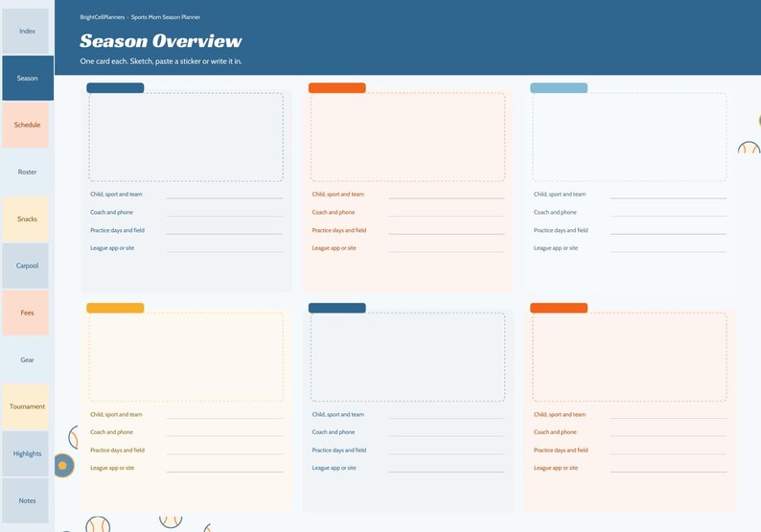Click the sketch box in the upper orange card
Viewport: 761px width, 532px height.
click(x=407, y=137)
